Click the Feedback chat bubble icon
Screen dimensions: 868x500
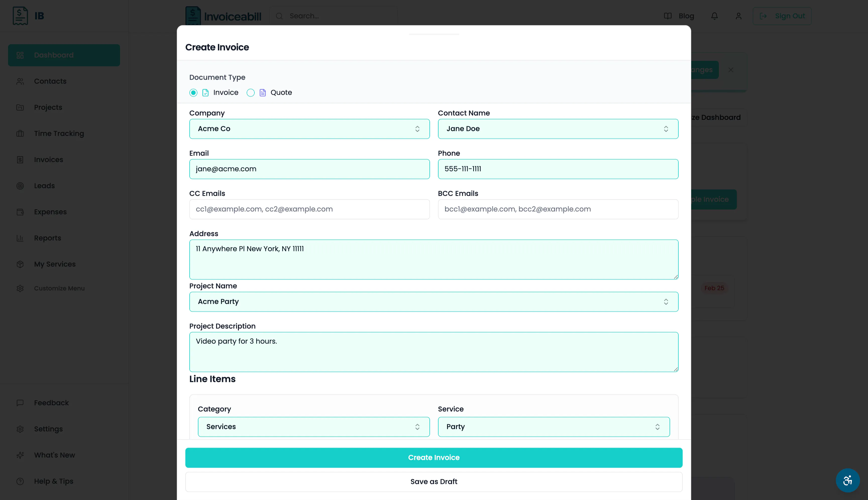click(x=20, y=403)
